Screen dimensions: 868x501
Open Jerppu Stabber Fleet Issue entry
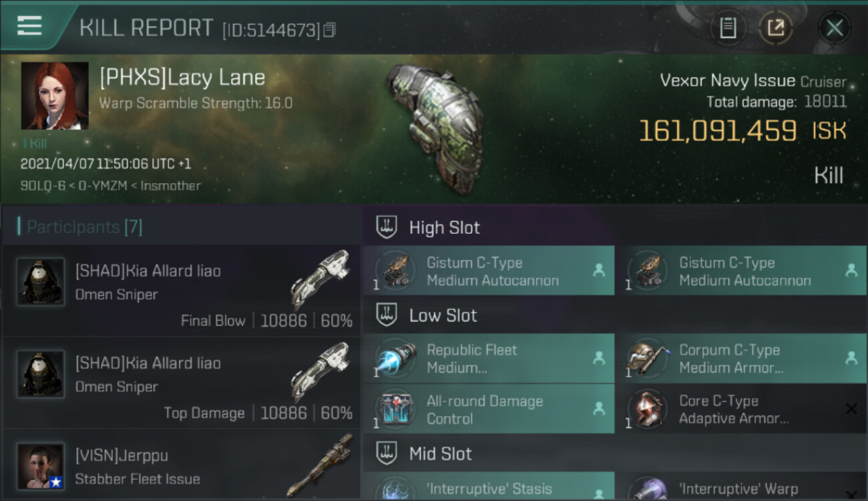(x=181, y=466)
